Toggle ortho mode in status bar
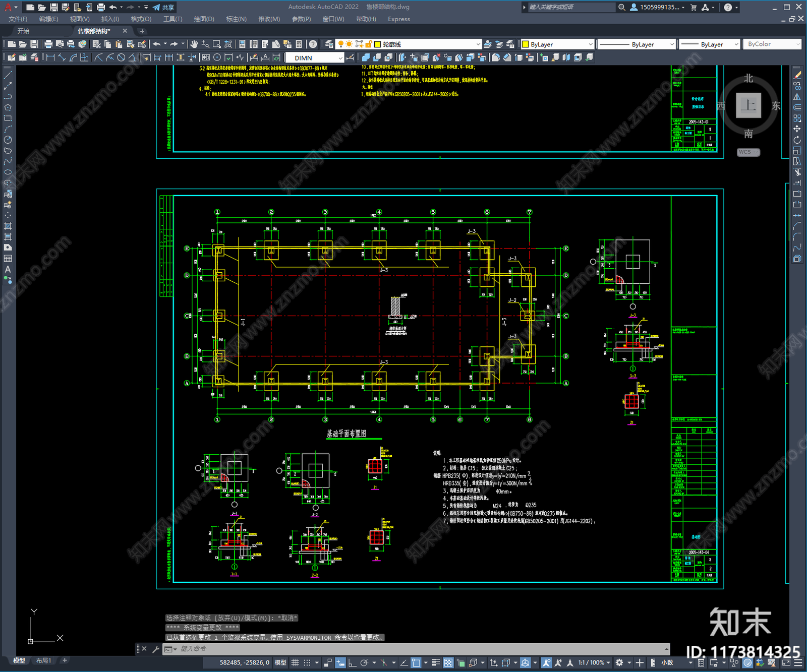Screen dimensions: 807x672 [x=352, y=662]
